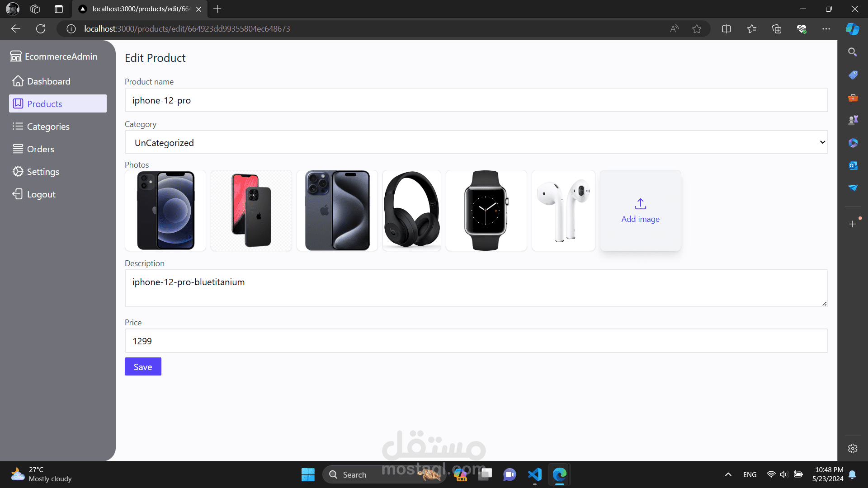
Task: Select the Apple Watch photo thumbnail
Action: (x=486, y=211)
